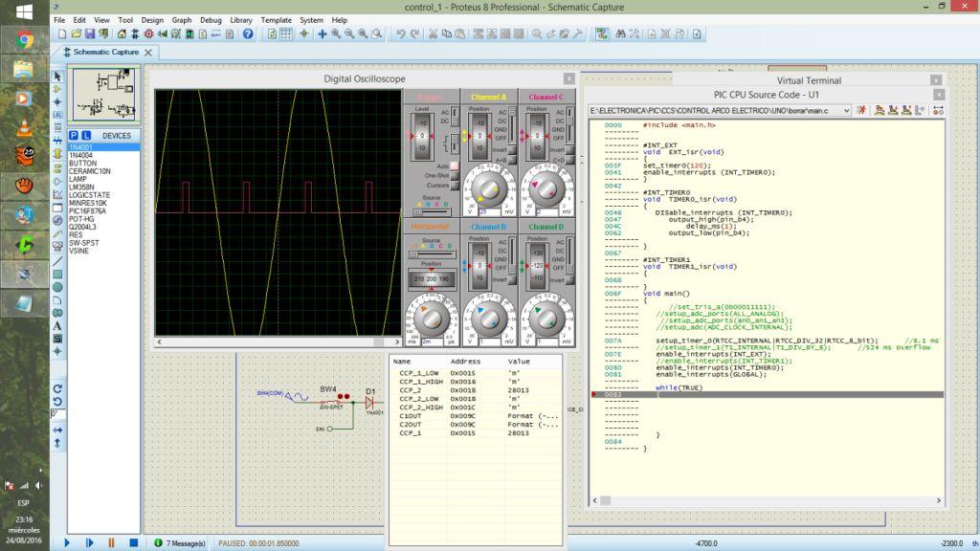Click the CCP_2 row in watch window
The image size is (980, 551).
click(476, 390)
